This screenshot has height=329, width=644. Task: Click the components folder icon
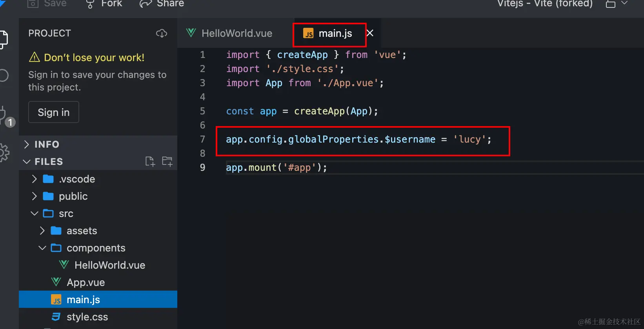point(56,248)
